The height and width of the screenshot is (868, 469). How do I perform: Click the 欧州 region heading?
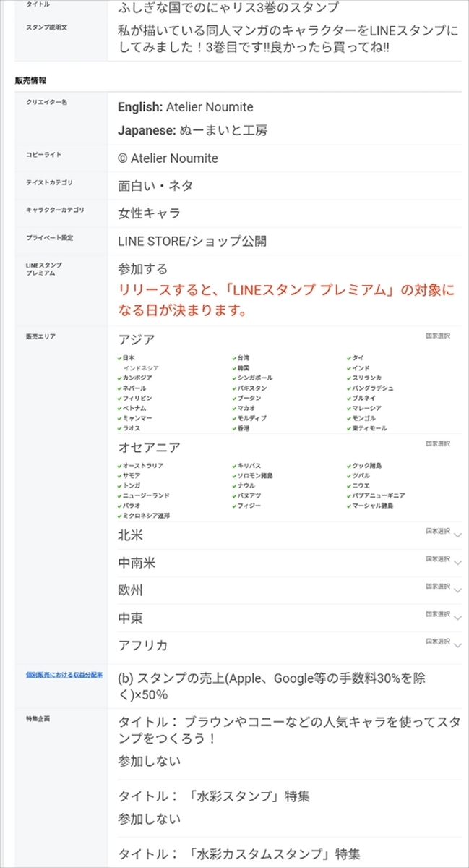click(131, 590)
